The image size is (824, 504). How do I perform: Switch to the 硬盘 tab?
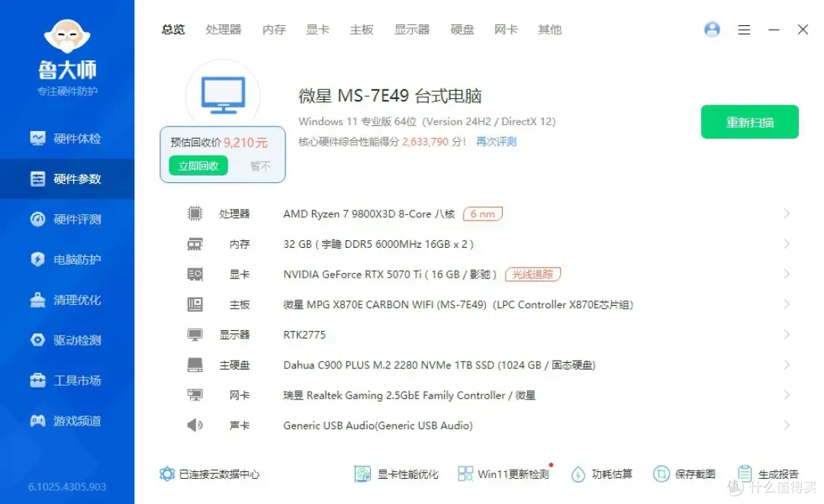point(462,30)
